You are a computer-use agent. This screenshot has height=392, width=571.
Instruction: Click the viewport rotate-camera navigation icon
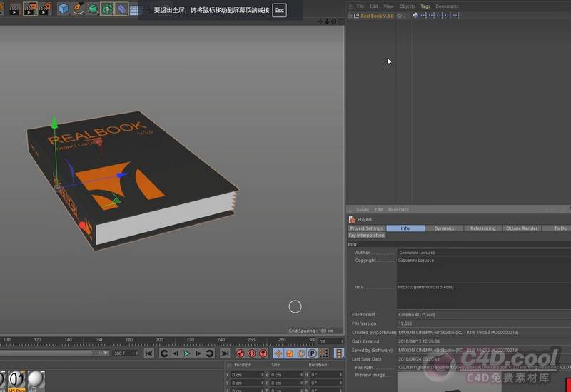(333, 21)
